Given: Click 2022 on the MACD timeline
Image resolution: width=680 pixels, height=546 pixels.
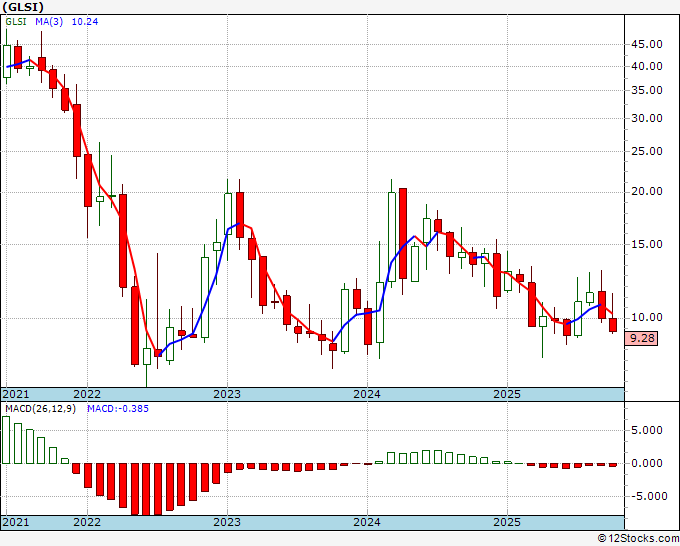Looking at the screenshot, I should click(x=87, y=522).
